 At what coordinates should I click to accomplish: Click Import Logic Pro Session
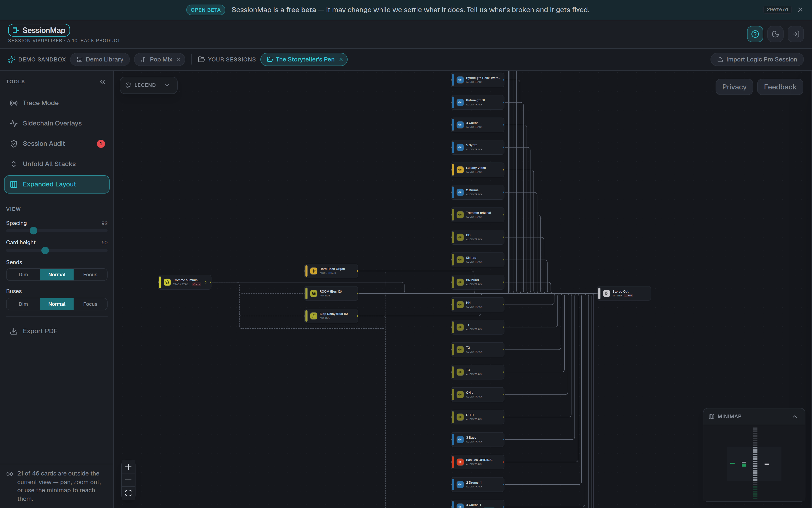tap(757, 59)
